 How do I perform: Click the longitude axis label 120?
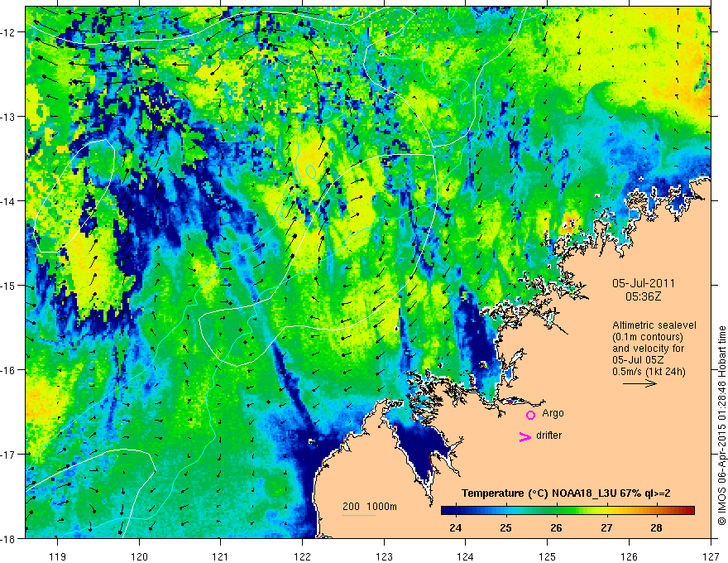[x=139, y=556]
